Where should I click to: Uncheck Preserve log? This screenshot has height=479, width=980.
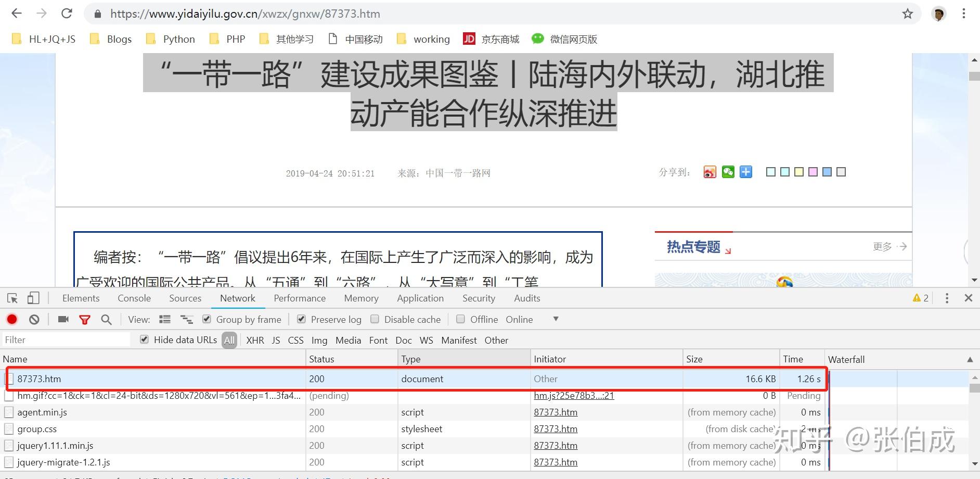coord(301,319)
